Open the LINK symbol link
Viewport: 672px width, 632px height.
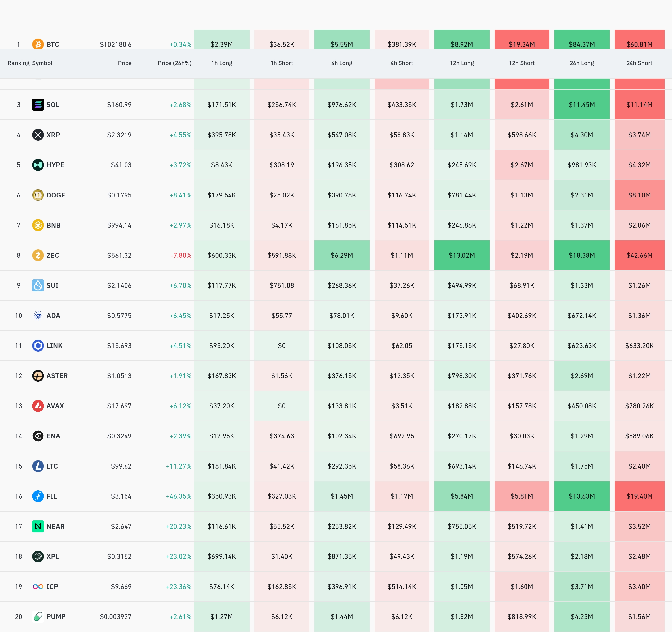(54, 346)
